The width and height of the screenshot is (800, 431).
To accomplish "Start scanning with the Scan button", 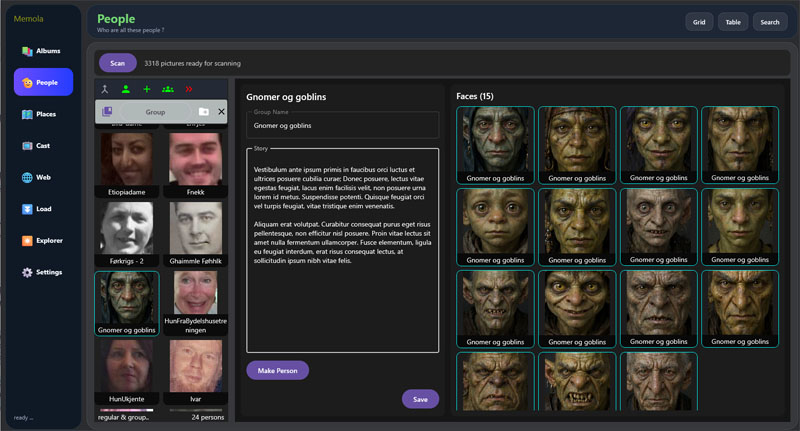I will (x=117, y=63).
